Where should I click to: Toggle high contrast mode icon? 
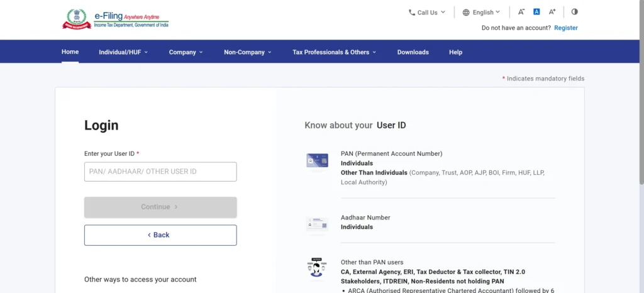(x=575, y=12)
